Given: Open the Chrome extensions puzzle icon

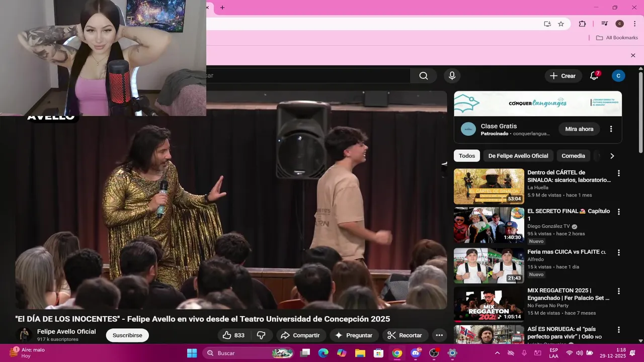Looking at the screenshot, I should (x=582, y=24).
